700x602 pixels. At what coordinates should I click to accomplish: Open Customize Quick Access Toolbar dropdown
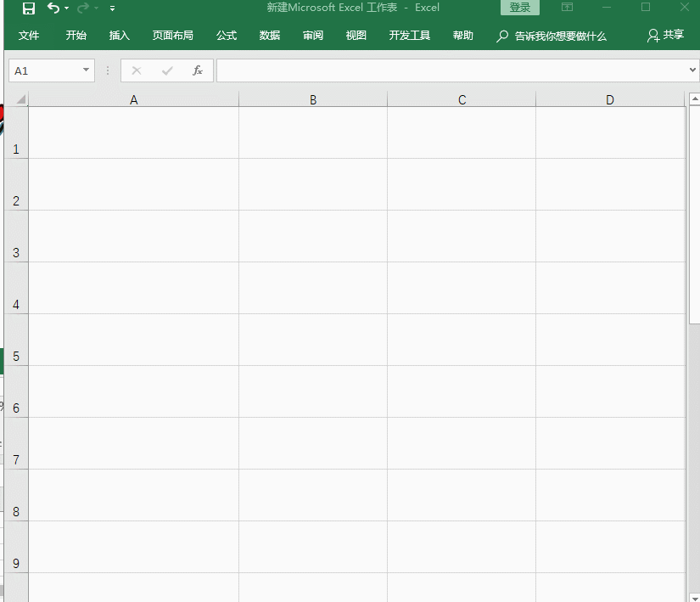113,8
